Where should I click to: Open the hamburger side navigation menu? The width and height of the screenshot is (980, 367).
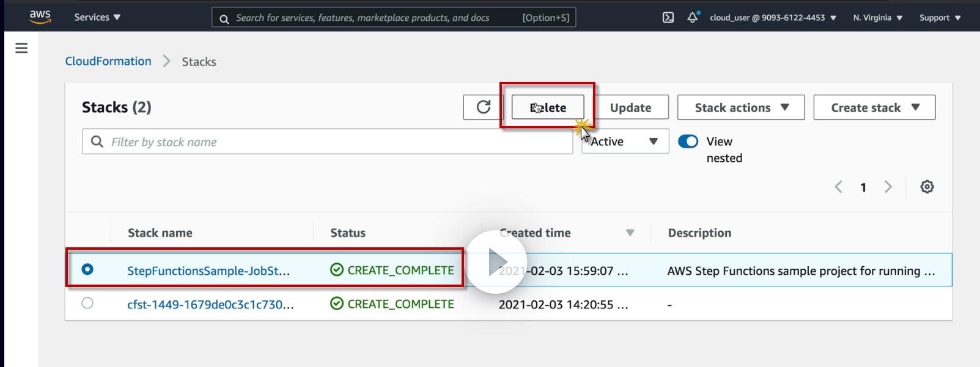pos(21,48)
